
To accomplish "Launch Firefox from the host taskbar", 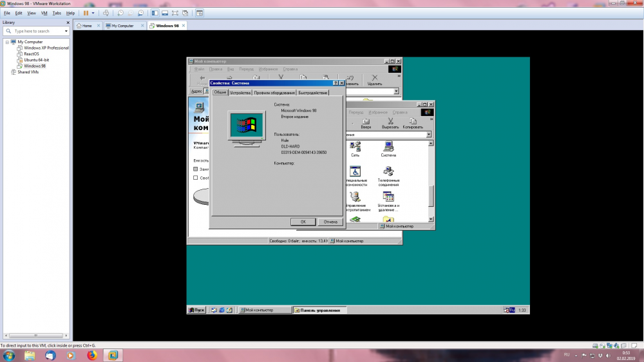I will click(x=92, y=356).
